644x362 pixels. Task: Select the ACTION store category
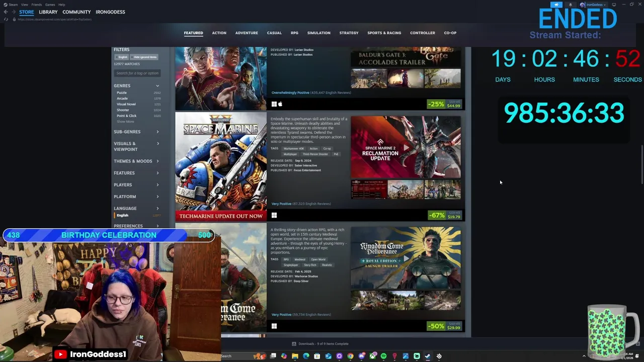[x=219, y=33]
